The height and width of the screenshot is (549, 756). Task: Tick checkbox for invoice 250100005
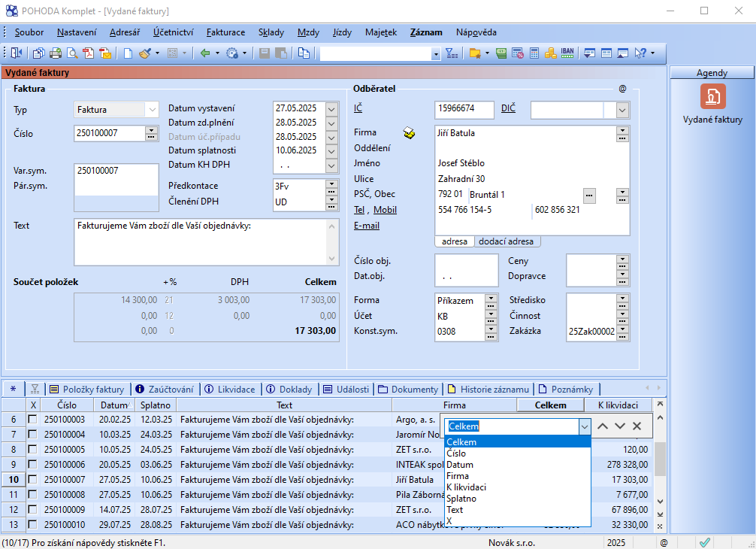coord(32,449)
